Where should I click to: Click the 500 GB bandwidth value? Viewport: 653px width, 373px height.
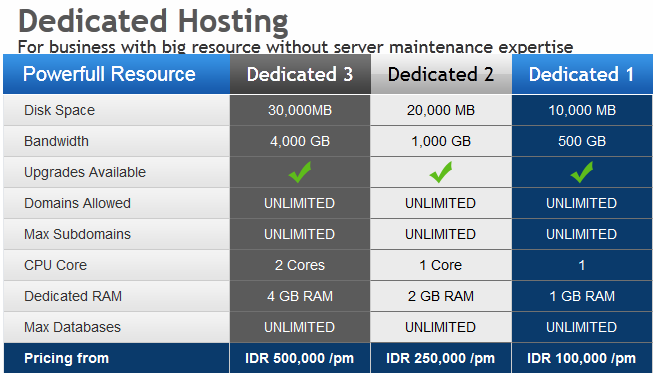click(x=582, y=141)
